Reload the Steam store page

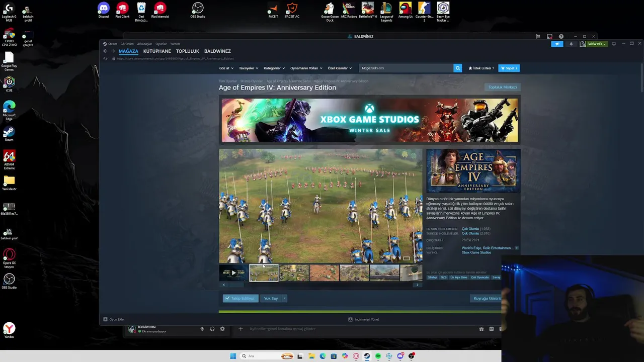(x=105, y=59)
